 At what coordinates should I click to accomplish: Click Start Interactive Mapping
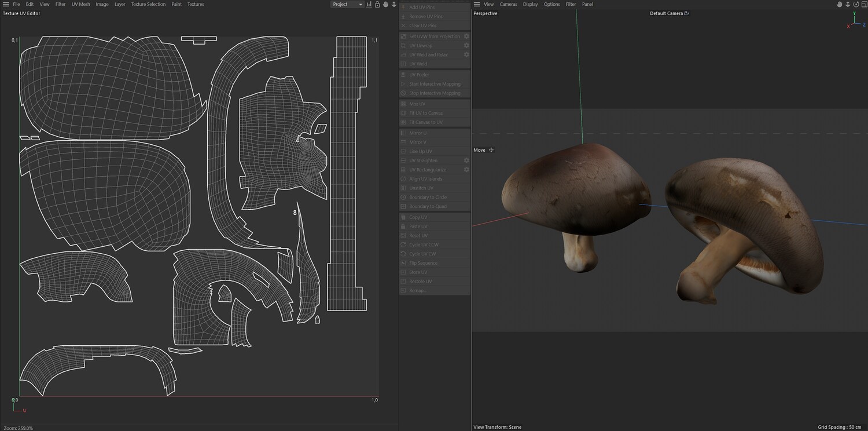435,84
